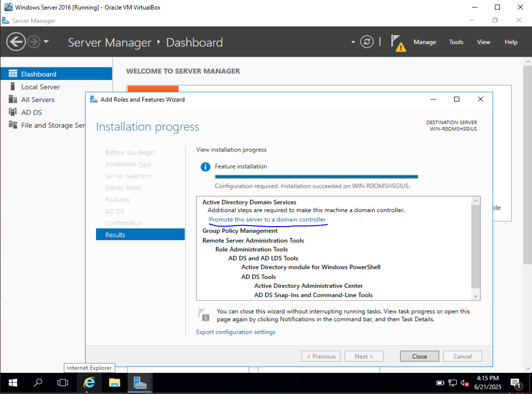The width and height of the screenshot is (532, 394).
Task: Click the Next button
Action: 364,356
